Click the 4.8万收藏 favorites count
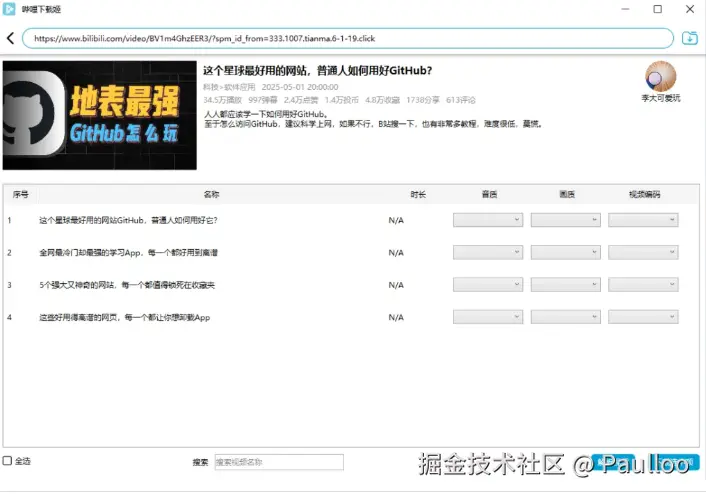Screen dimensions: 706x494 (382, 100)
